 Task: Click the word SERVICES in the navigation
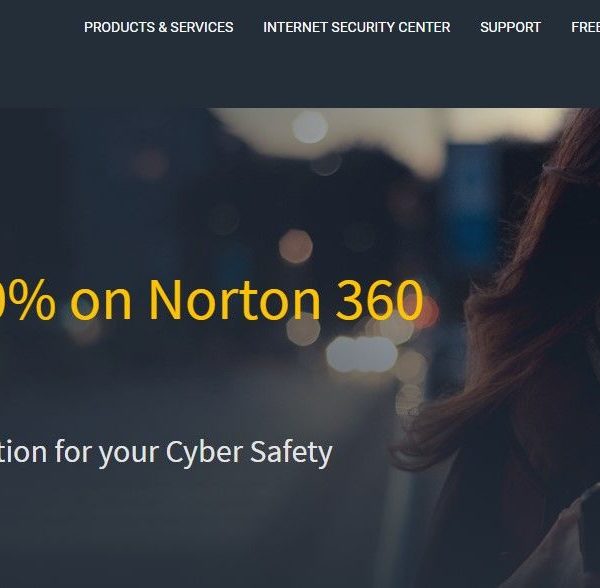tap(202, 27)
